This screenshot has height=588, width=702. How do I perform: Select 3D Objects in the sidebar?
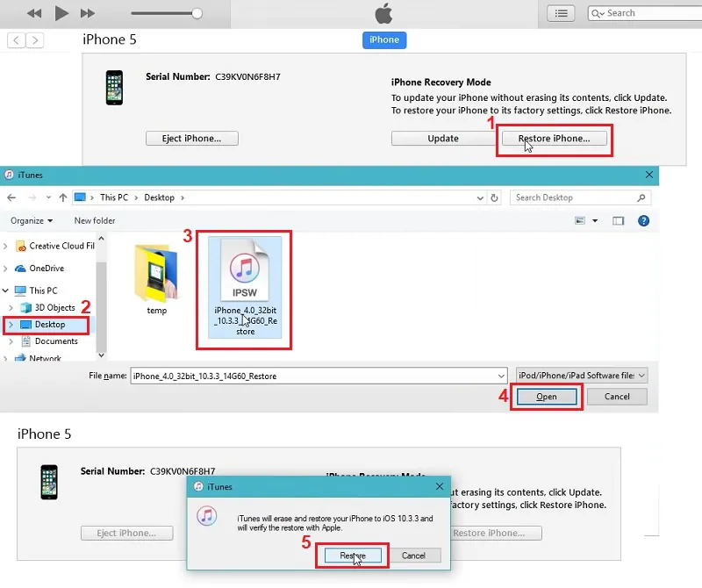pyautogui.click(x=48, y=308)
